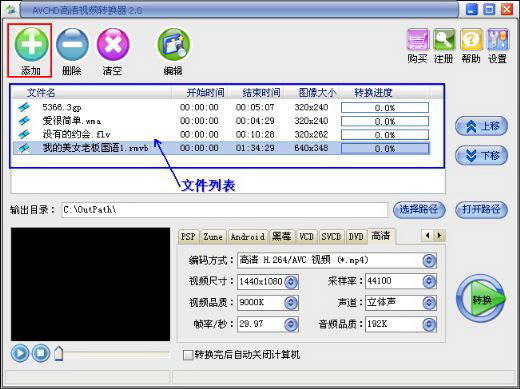The height and width of the screenshot is (389, 520).
Task: Expand the 音频品质 192K dropdown
Action: pos(429,324)
